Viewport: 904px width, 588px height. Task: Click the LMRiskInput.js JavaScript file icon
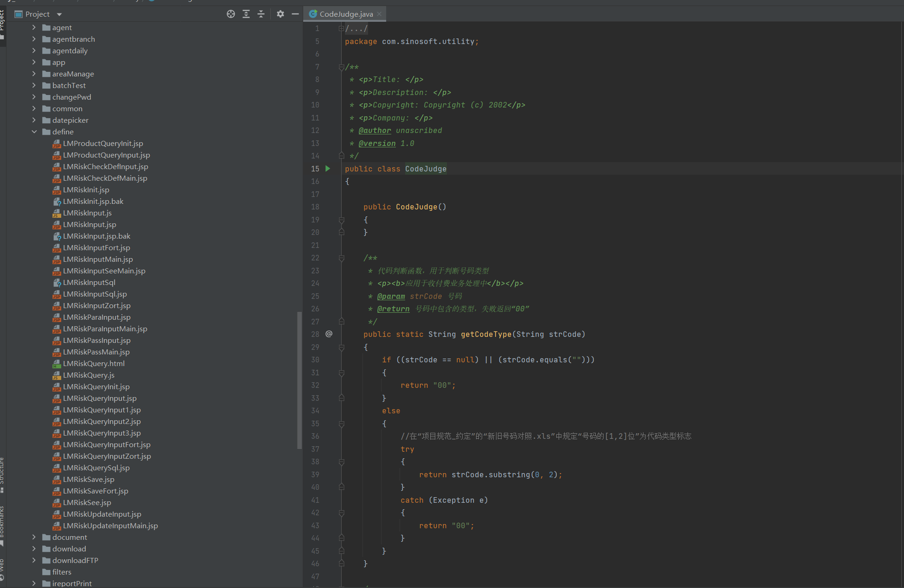(57, 213)
